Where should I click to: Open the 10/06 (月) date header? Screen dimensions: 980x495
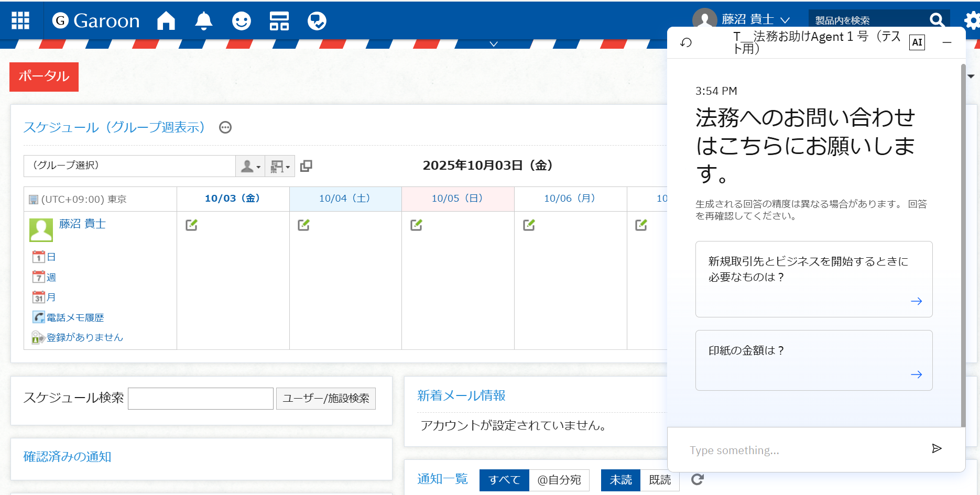click(570, 199)
